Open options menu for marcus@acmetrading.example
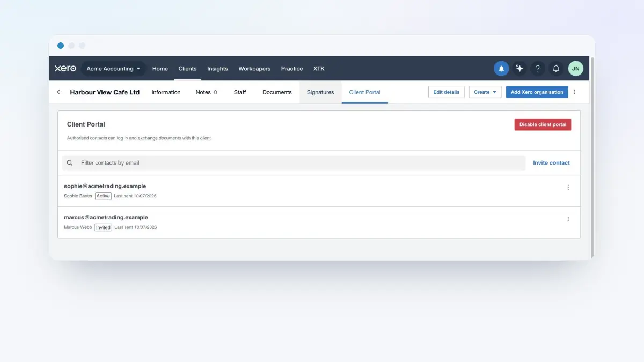 568,219
